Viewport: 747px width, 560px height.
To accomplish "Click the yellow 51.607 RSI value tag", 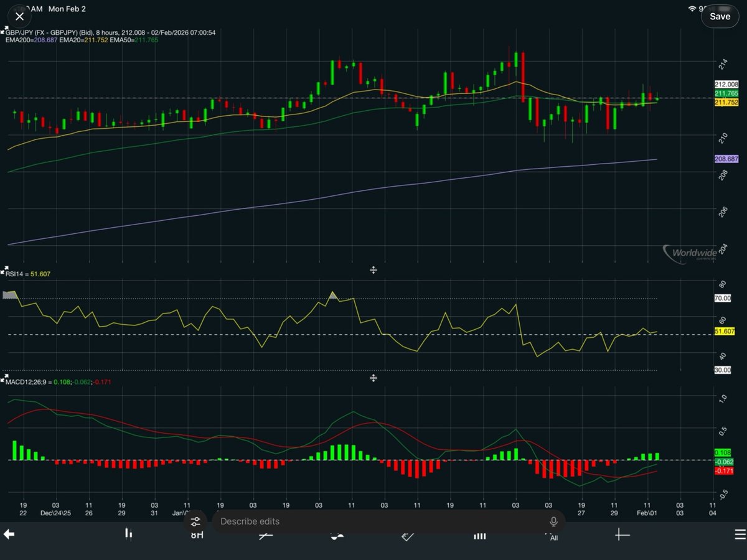I will tap(725, 332).
